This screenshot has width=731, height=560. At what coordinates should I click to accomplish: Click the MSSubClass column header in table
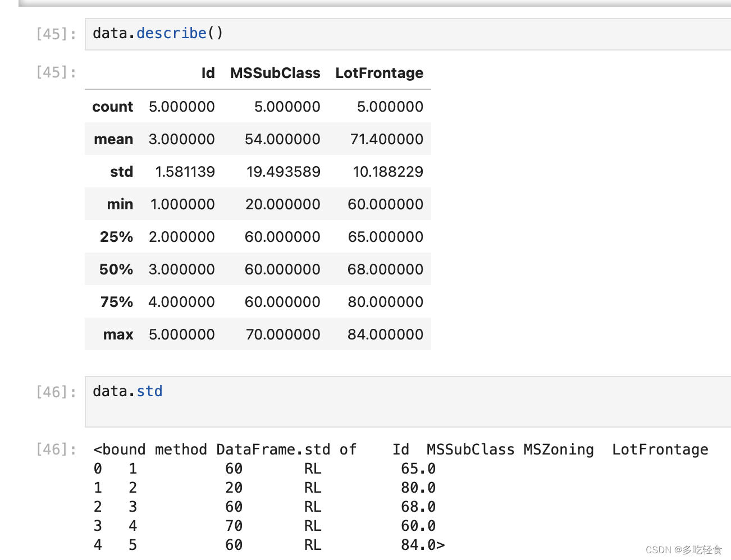[275, 74]
